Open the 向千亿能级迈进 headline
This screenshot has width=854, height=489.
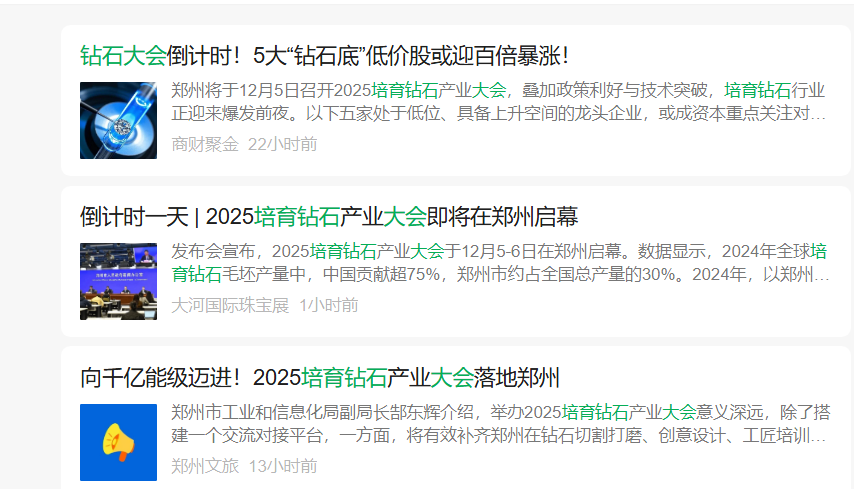tap(320, 378)
